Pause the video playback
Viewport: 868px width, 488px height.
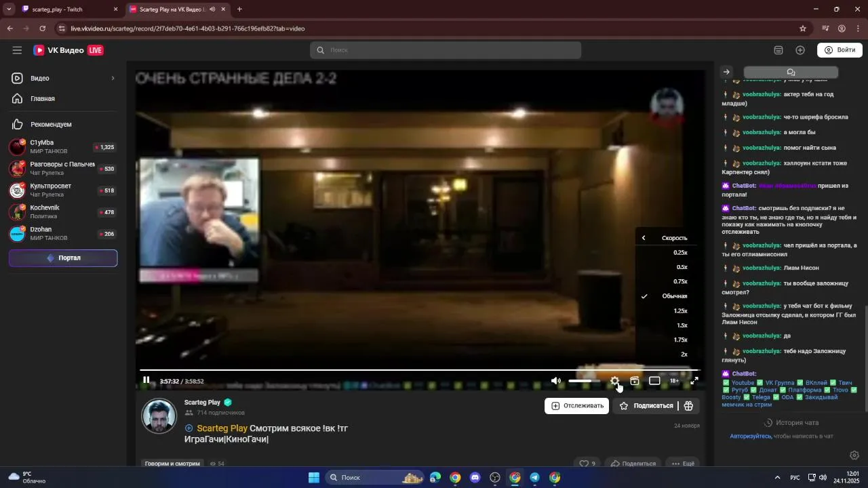[146, 380]
